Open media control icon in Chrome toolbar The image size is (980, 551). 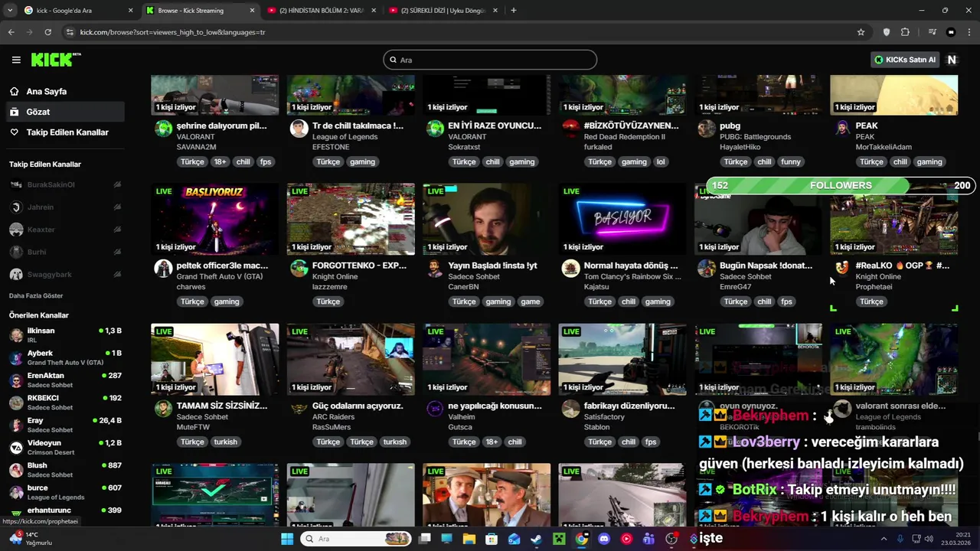click(x=932, y=32)
